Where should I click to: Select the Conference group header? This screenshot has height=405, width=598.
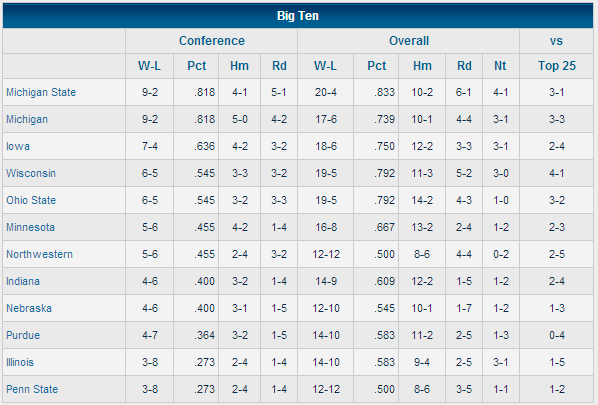click(x=212, y=41)
